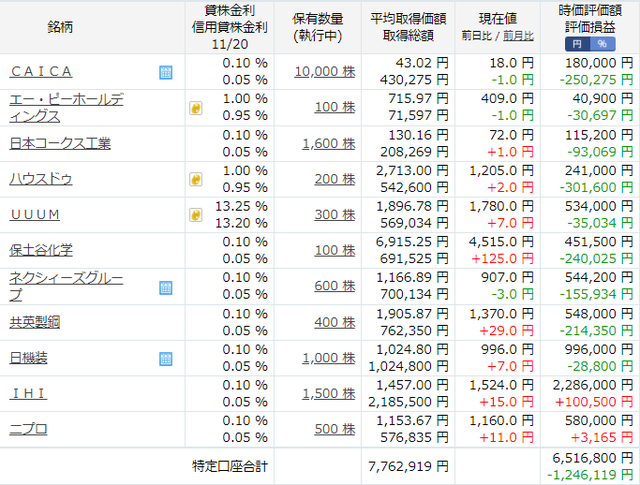Open the ハウスドゥ stock link
Image resolution: width=640 pixels, height=485 pixels.
coord(41,179)
